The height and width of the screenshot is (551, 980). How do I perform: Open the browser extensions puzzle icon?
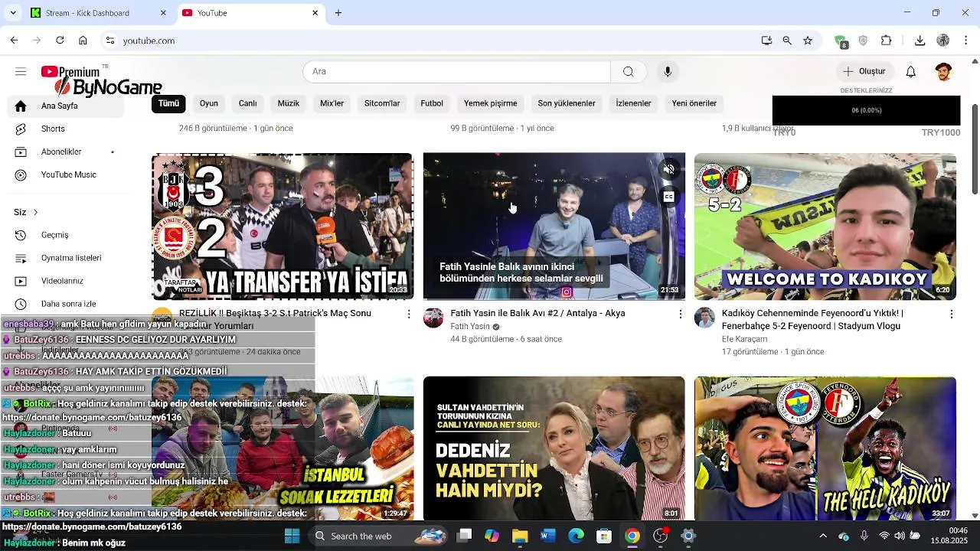pos(887,41)
